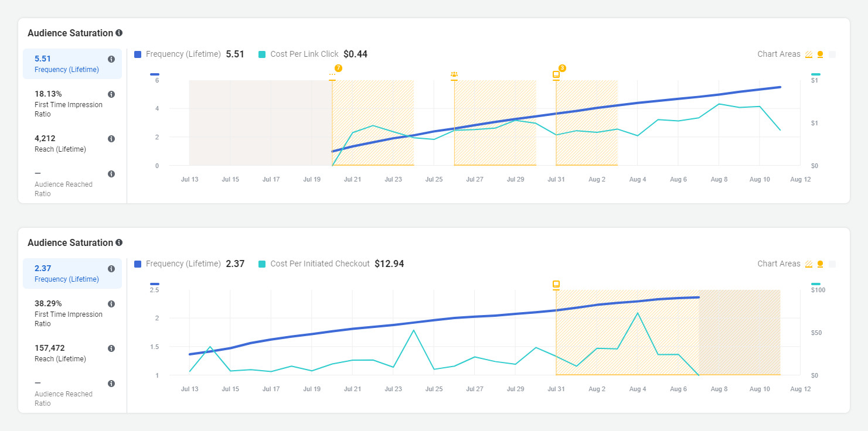The width and height of the screenshot is (868, 431).
Task: Click the info icon beside bottom Audience Saturation title
Action: 119,243
